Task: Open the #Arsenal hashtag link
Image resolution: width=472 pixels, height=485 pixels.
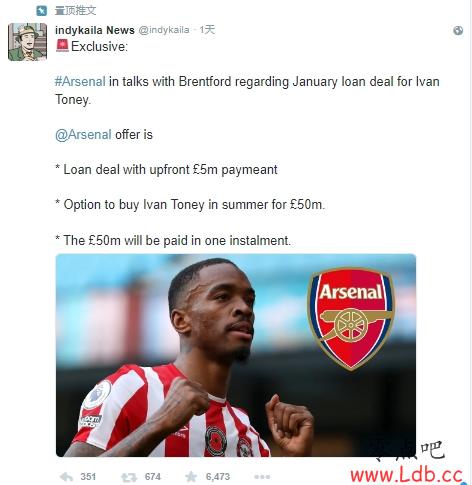Action: click(x=80, y=82)
